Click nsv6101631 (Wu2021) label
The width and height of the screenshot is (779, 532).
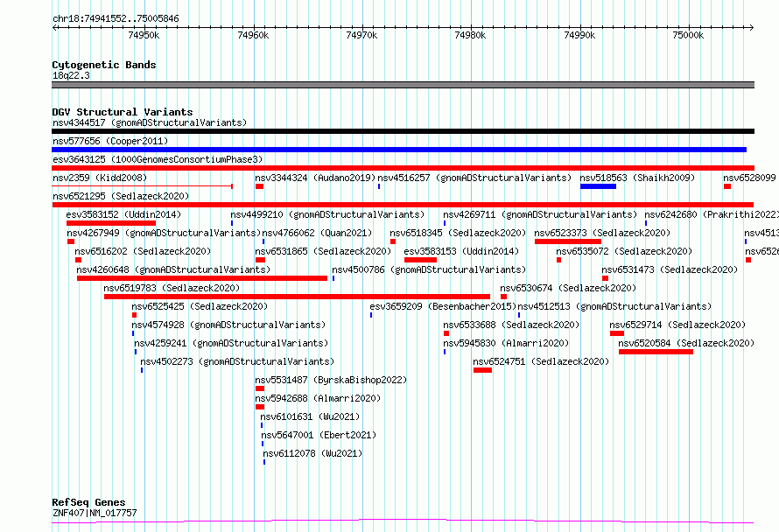point(310,416)
